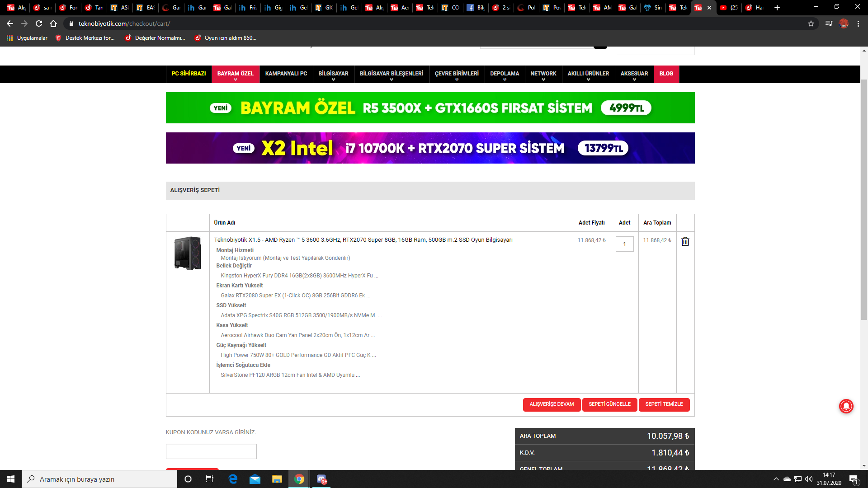Click the coupon code input field
Screen dimensions: 868x488
coord(211,451)
